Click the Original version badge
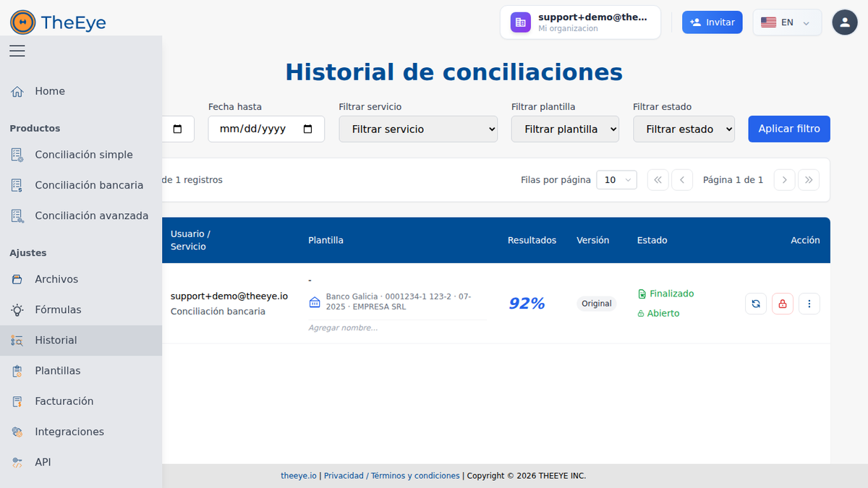The width and height of the screenshot is (868, 488). pos(597,304)
